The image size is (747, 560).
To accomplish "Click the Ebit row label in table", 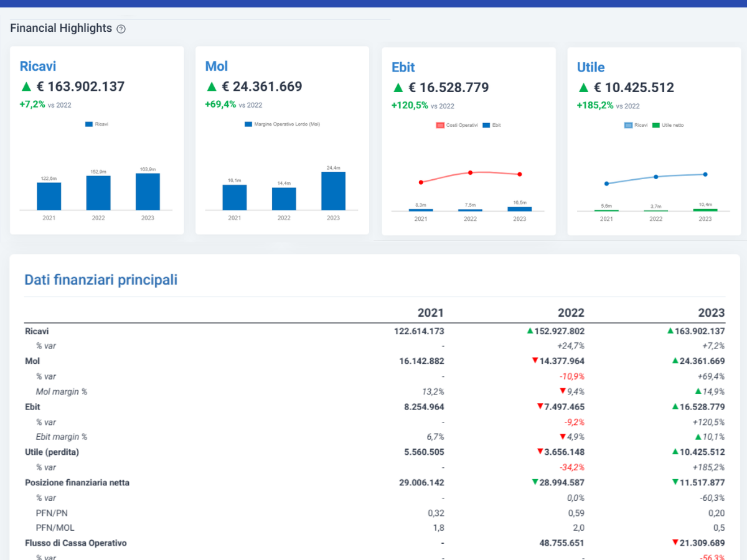I will pos(32,407).
